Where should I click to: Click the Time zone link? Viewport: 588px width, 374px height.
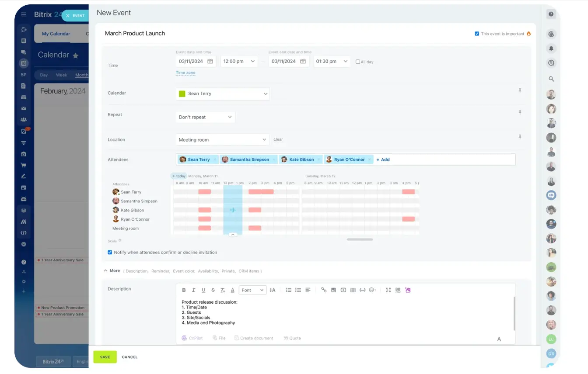(185, 73)
